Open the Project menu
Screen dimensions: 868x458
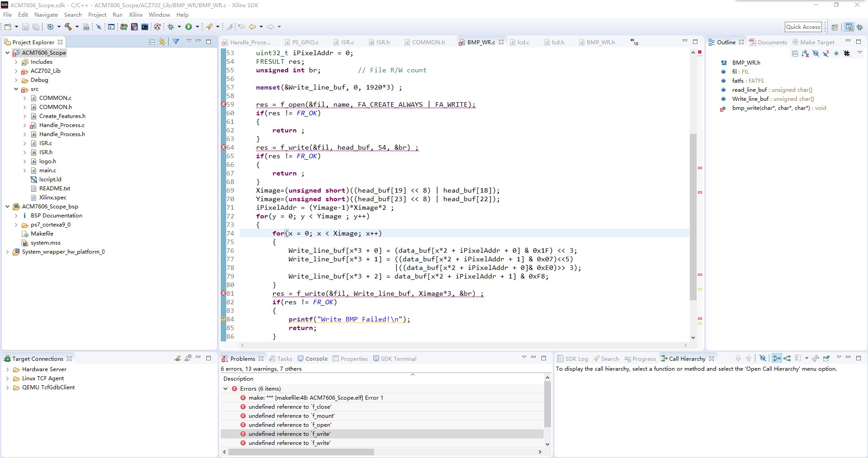click(x=97, y=14)
